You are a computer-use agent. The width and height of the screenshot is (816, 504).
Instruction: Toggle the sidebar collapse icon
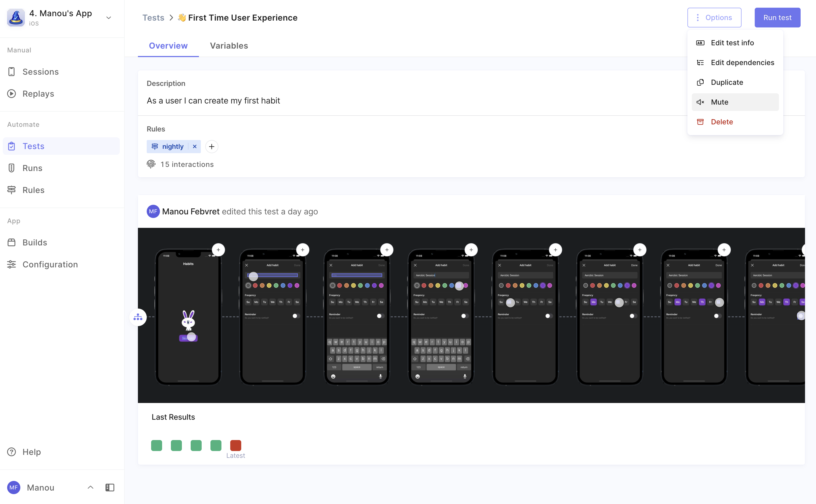coord(110,488)
